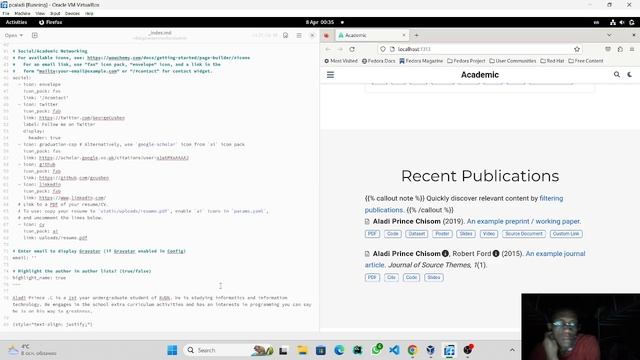Open the Fedora Docs bookmark

tap(378, 61)
